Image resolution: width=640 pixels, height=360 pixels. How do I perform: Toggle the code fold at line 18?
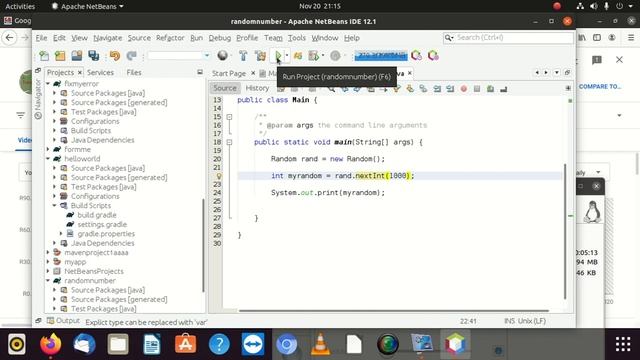229,142
